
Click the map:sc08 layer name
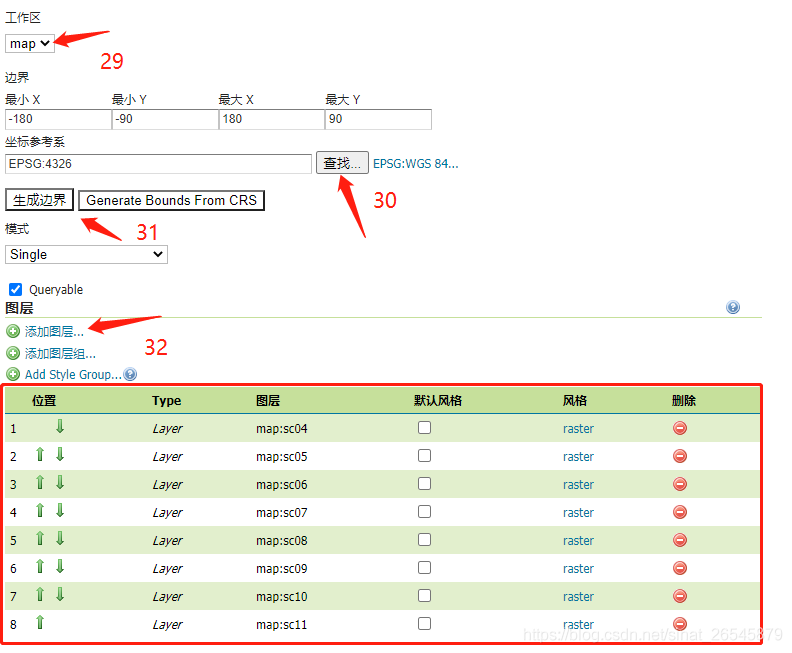pos(281,541)
